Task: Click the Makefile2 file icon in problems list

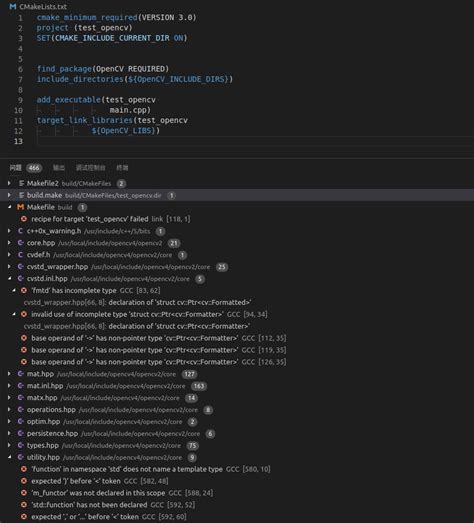Action: (x=21, y=183)
